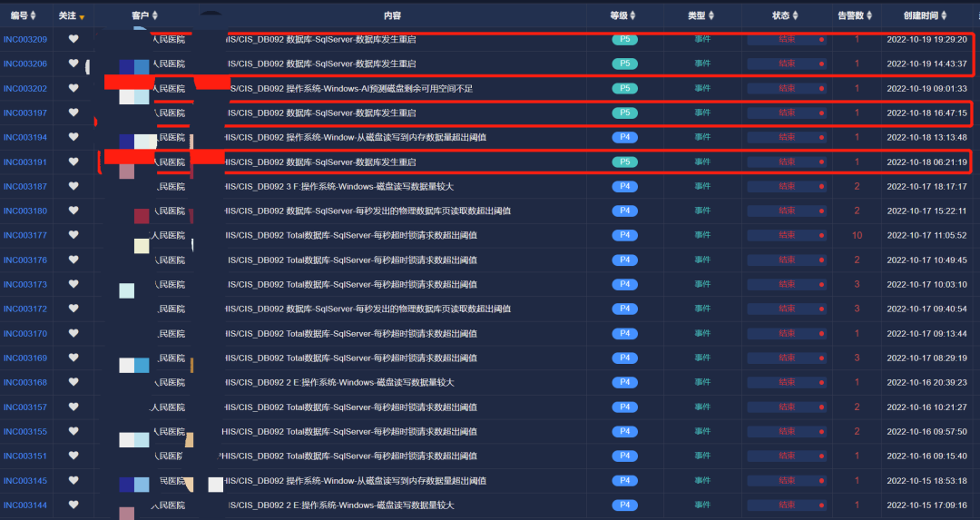
Task: Click timestamp 2022-10-15 17:09:16
Action: pyautogui.click(x=926, y=505)
